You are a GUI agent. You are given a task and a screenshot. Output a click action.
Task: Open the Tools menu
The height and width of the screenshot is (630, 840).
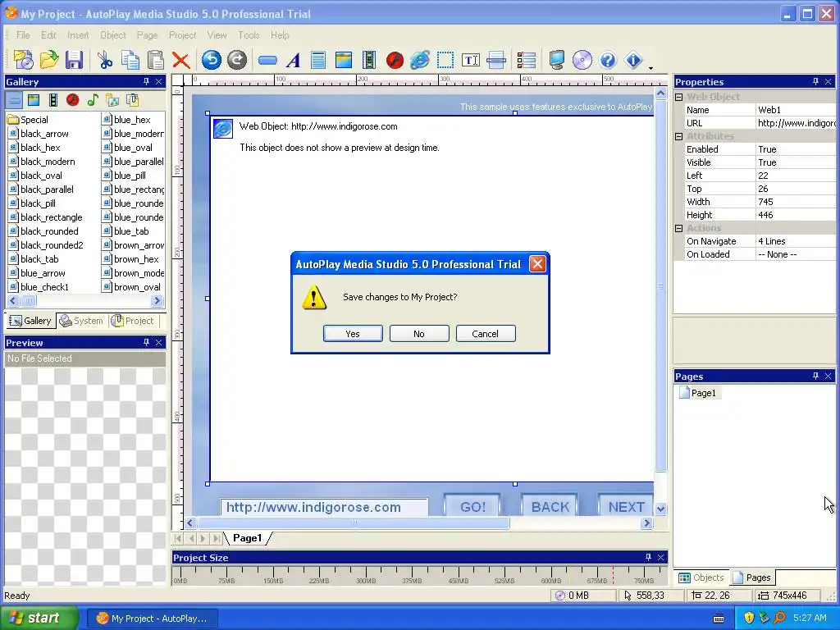pos(249,34)
